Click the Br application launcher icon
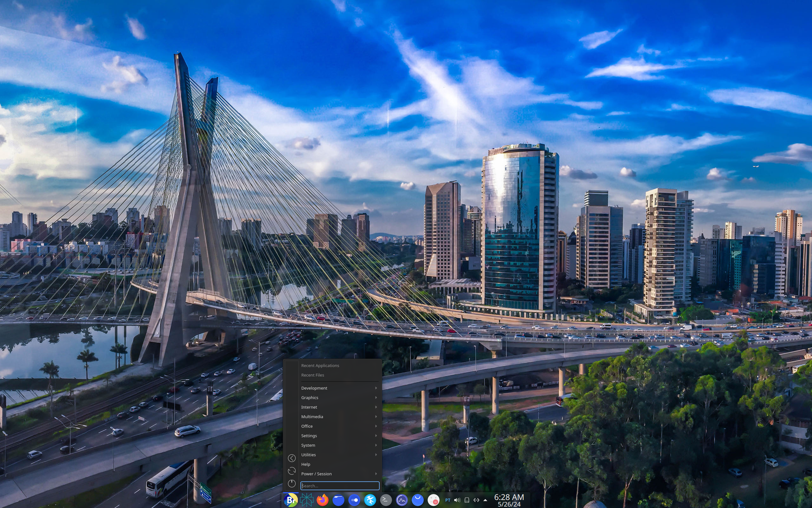812x508 pixels. click(291, 500)
